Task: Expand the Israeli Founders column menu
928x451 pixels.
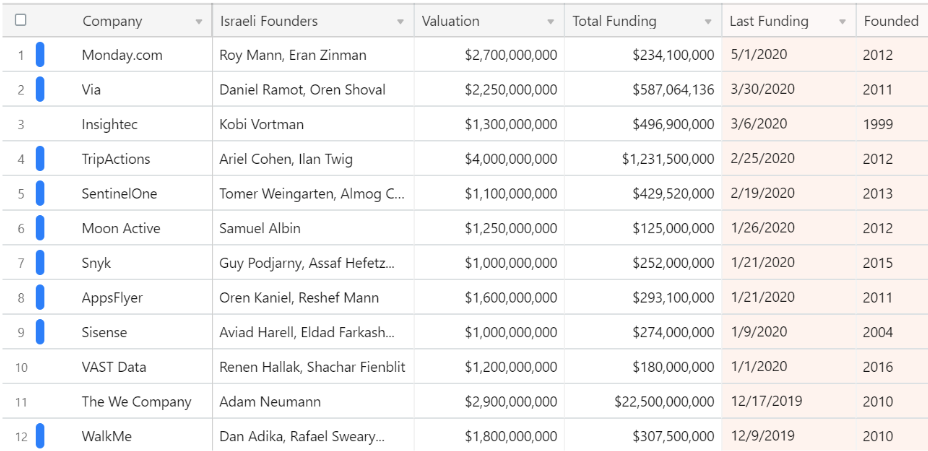Action: click(401, 22)
